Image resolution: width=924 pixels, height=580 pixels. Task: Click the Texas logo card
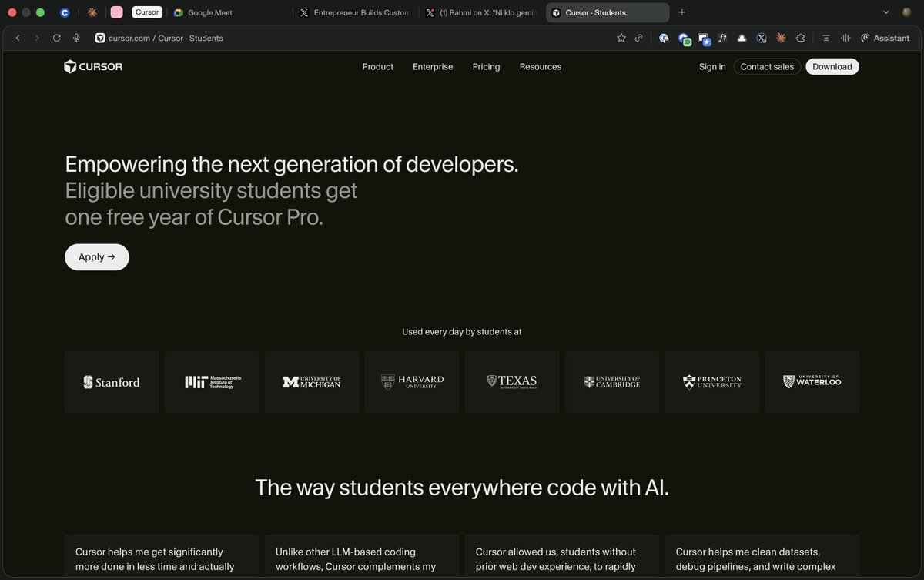click(512, 382)
